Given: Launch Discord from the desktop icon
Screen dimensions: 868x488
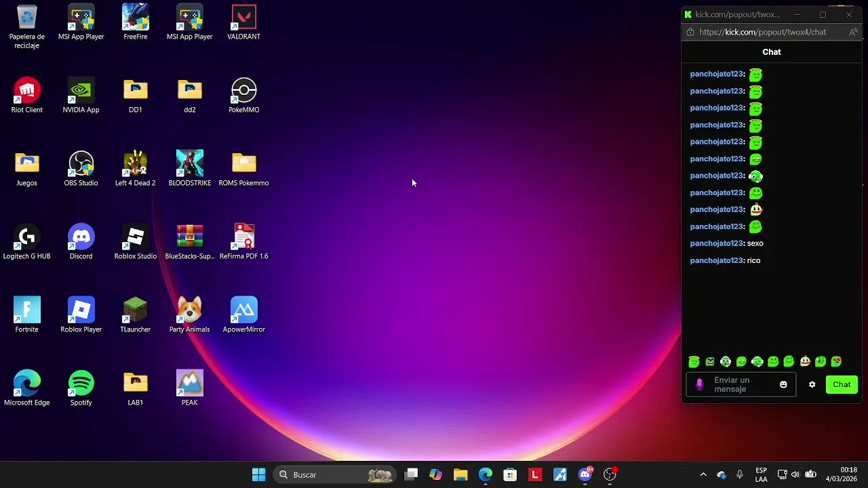Looking at the screenshot, I should tap(81, 242).
